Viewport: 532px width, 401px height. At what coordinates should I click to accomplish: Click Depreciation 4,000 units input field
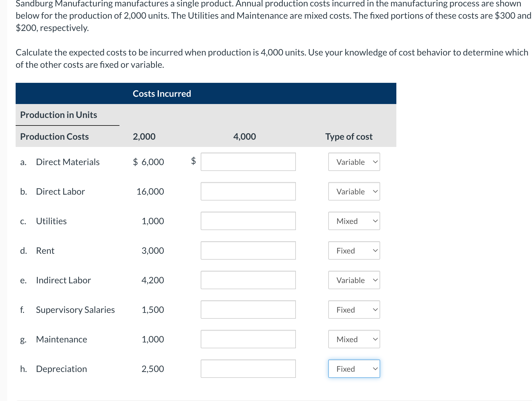pyautogui.click(x=248, y=369)
